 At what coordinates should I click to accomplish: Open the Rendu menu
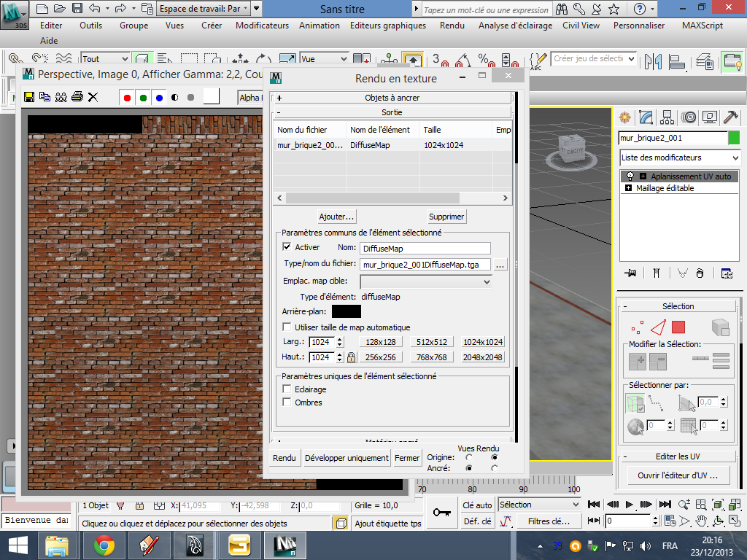click(452, 26)
